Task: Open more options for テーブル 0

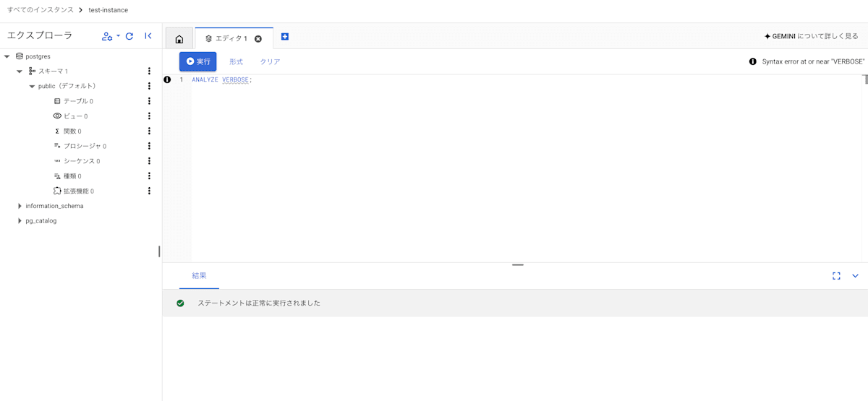Action: 149,101
